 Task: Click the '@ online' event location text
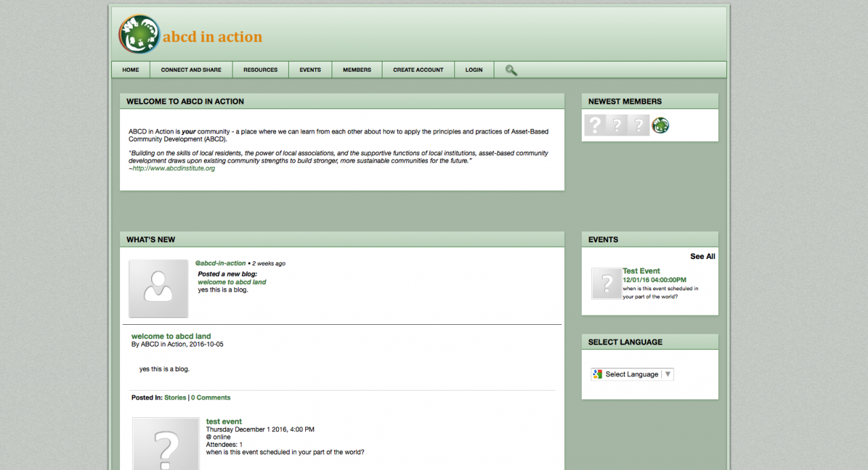tap(218, 437)
